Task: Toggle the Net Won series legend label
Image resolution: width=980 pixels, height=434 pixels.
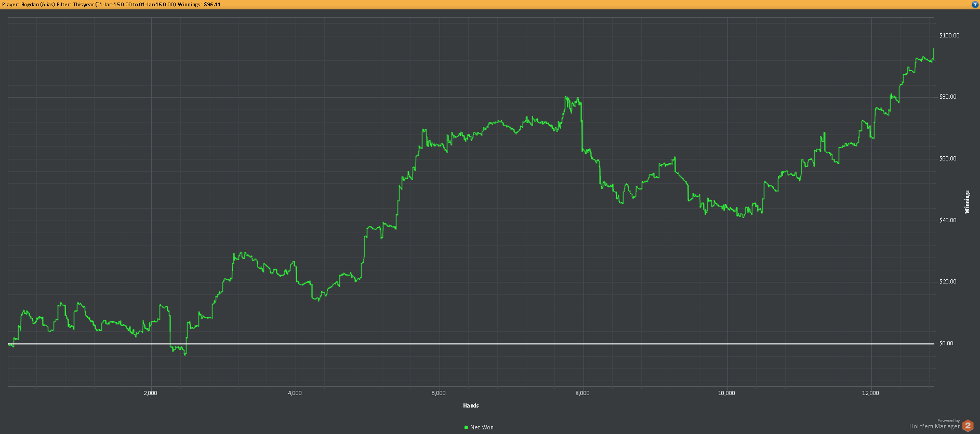Action: click(x=482, y=427)
